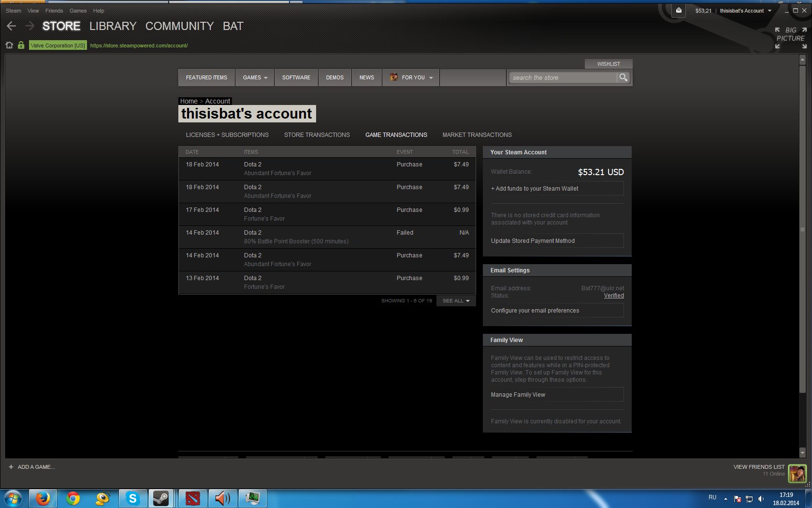
Task: Open Manage Family View
Action: 557,395
